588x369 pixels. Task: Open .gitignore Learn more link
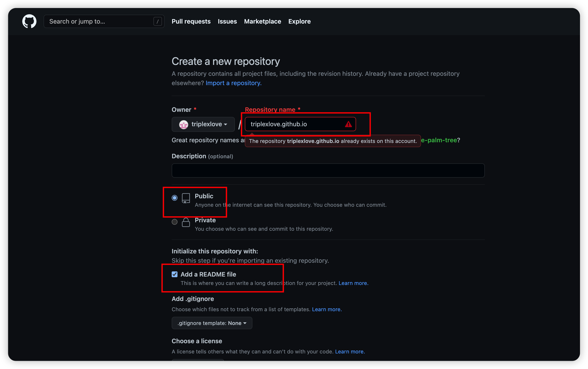[x=327, y=309]
